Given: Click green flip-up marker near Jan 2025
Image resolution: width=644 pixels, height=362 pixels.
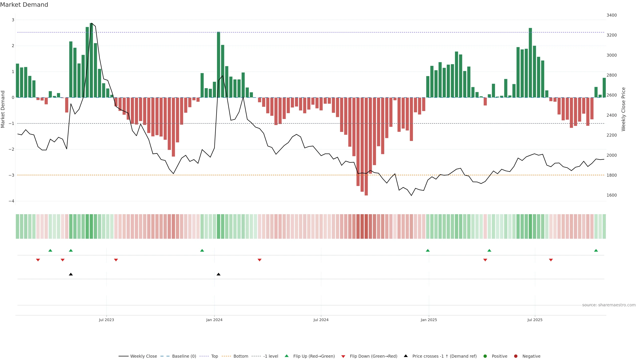Looking at the screenshot, I should 428,251.
